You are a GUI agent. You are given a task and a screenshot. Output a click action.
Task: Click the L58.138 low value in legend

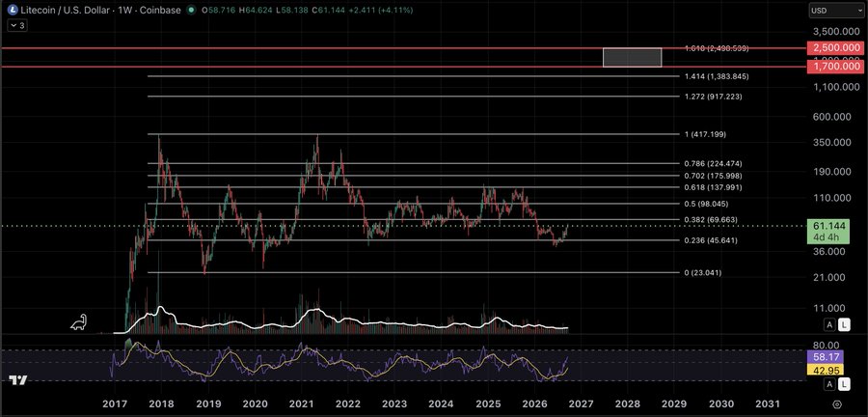[290, 10]
